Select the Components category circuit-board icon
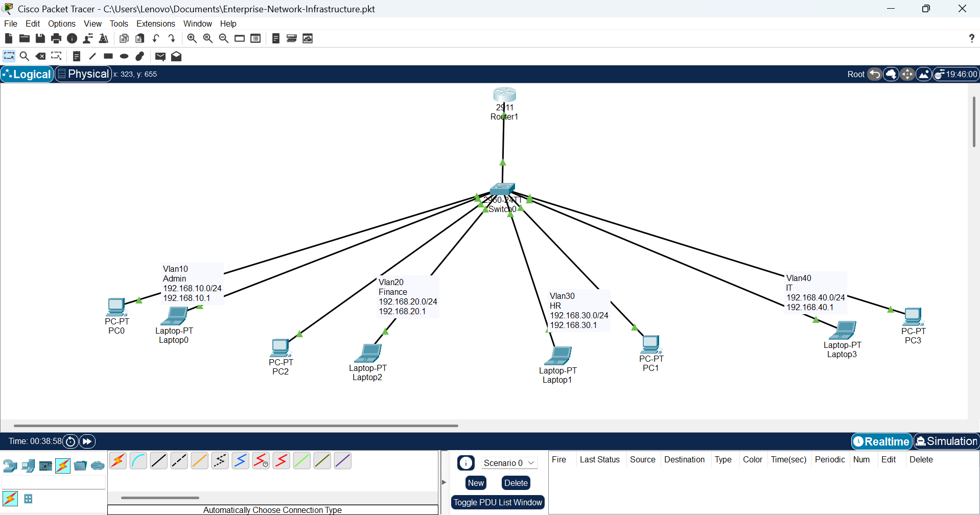The image size is (980, 515). pyautogui.click(x=45, y=465)
